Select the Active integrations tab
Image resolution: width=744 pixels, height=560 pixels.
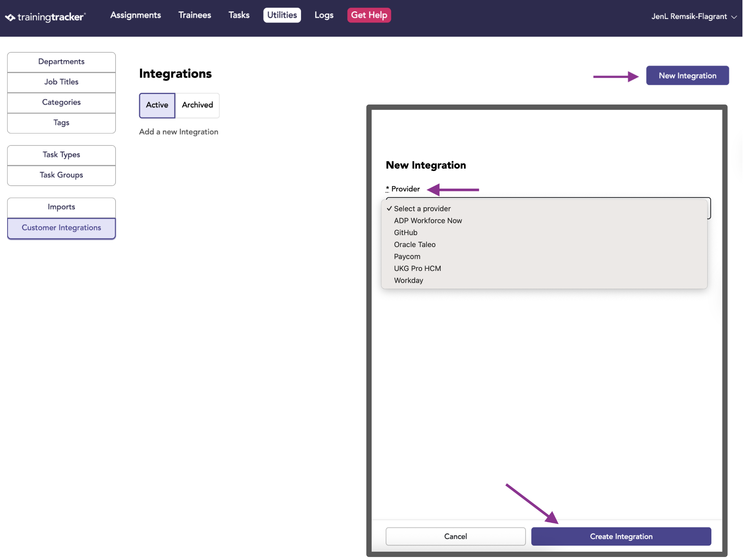click(157, 105)
